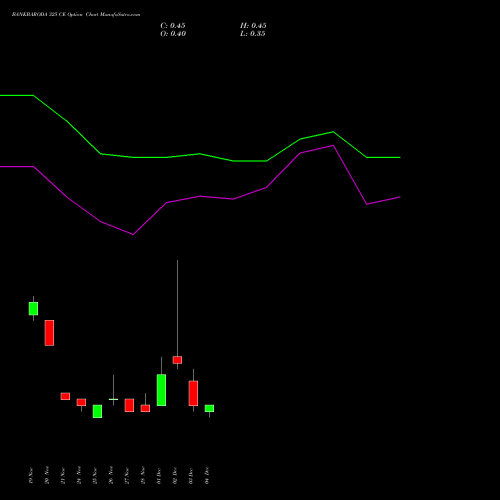Image resolution: width=500 pixels, height=500 pixels.
Task: Select the green candle for 25 Nov
Action: pyautogui.click(x=97, y=411)
